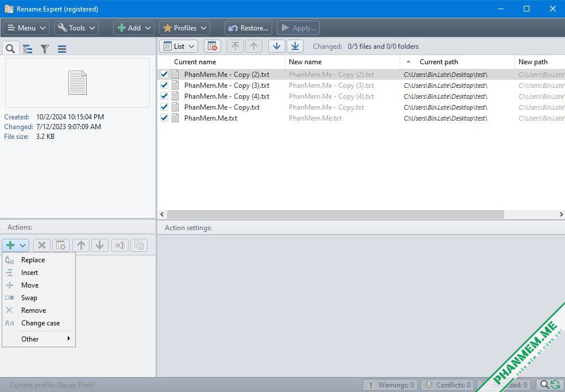Uncheck PhanMem.Me - Copy.txt checkbox

164,107
